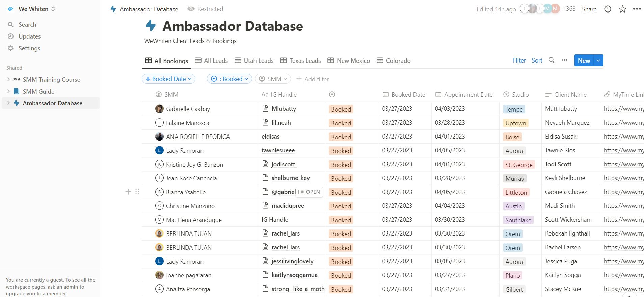This screenshot has width=644, height=297.
Task: Click the Uptown studio tag
Action: (x=515, y=123)
